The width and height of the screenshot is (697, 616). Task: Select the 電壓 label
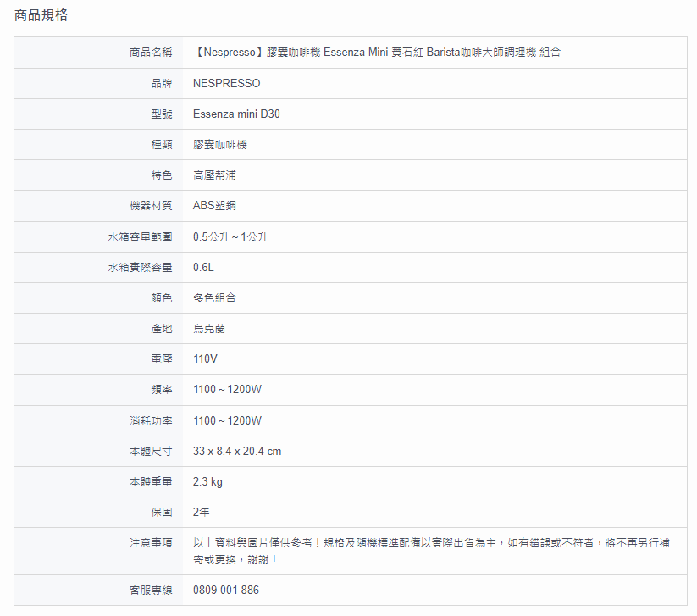point(162,359)
